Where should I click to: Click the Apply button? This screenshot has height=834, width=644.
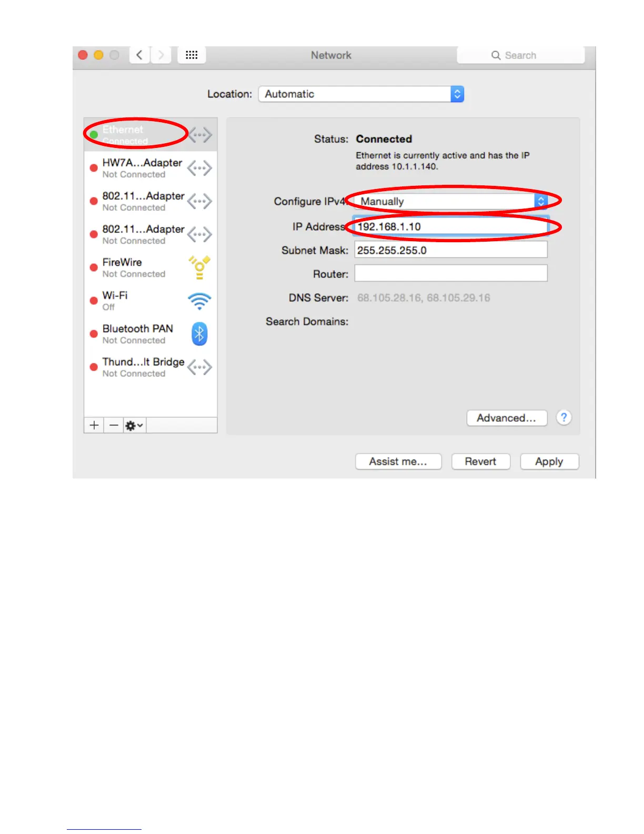[549, 462]
